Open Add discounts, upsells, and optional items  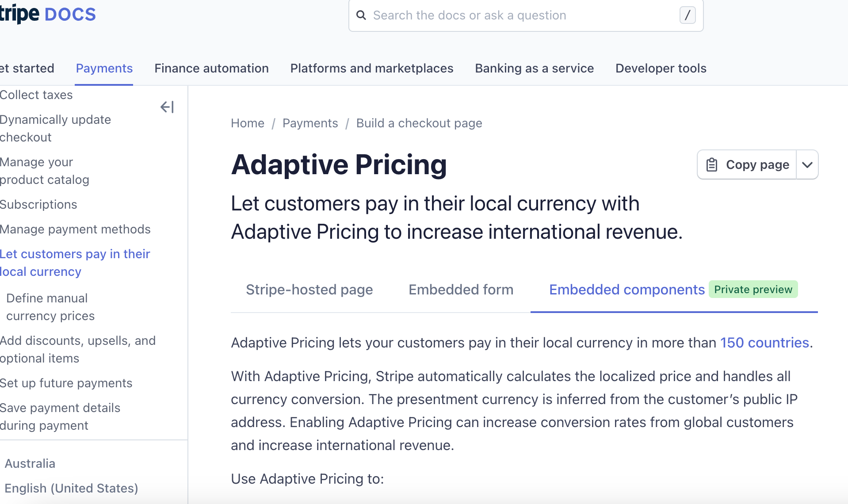point(78,350)
